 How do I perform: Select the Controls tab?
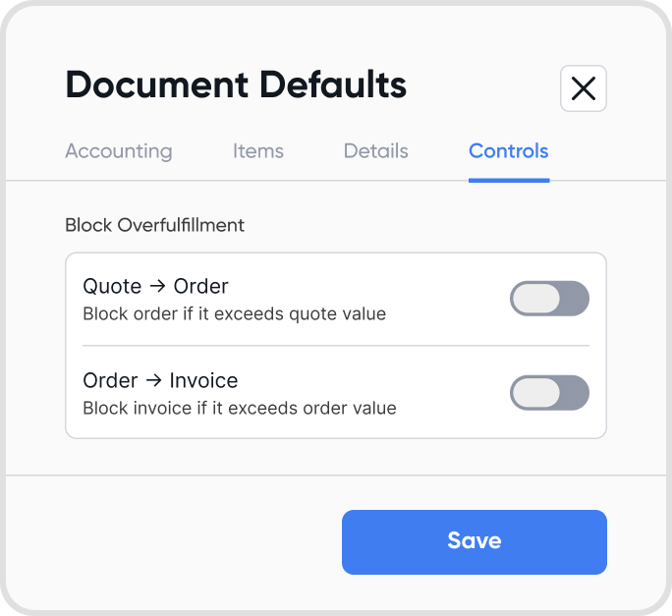point(509,151)
